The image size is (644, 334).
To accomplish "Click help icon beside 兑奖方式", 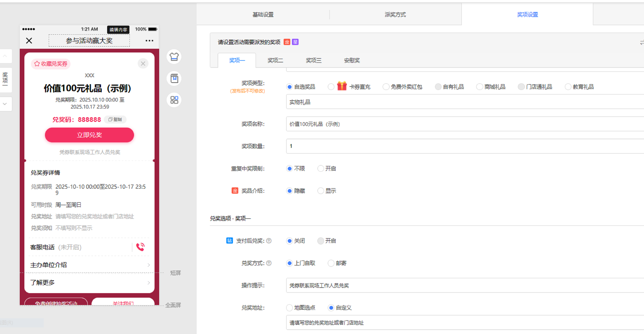I will point(269,263).
